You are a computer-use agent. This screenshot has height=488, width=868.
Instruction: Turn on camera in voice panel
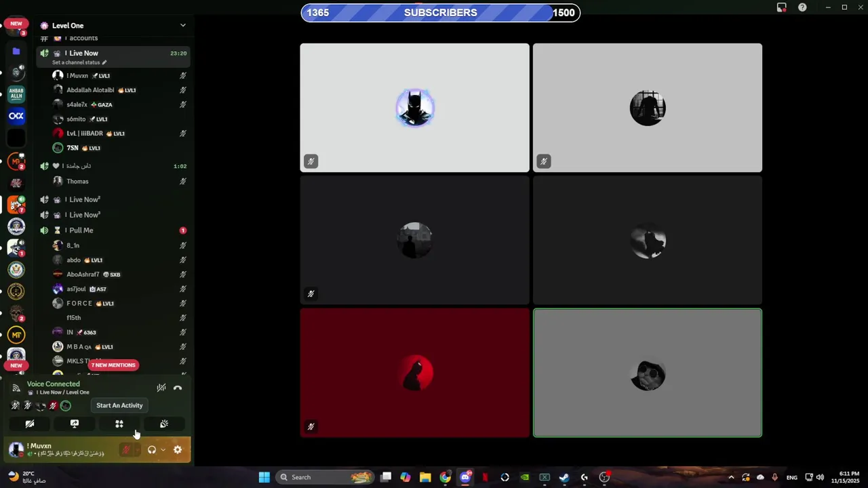pos(30,424)
